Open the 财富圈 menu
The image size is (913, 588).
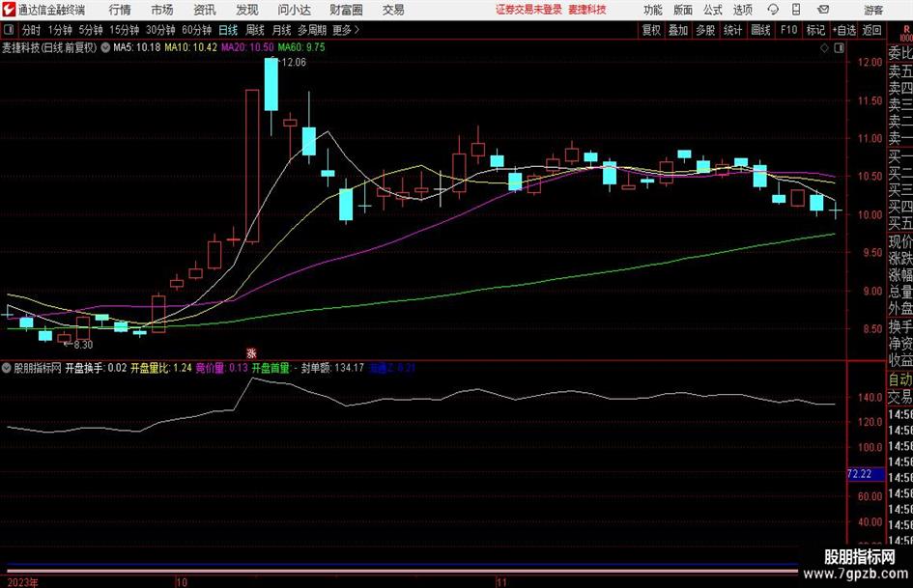tap(346, 10)
